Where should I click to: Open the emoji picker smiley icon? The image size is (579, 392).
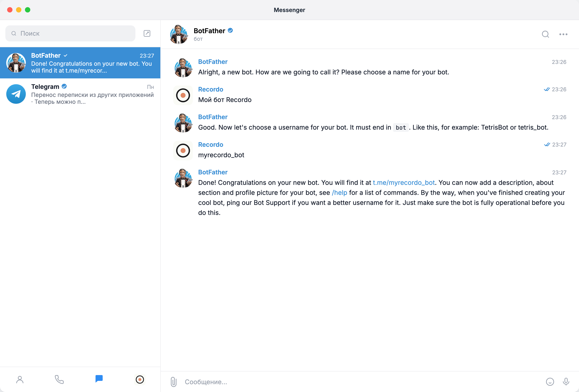(x=550, y=382)
